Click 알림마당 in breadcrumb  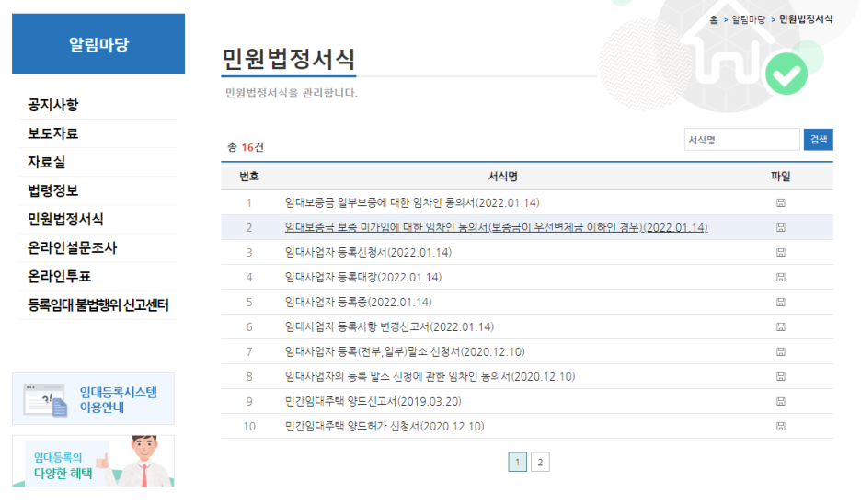point(748,19)
